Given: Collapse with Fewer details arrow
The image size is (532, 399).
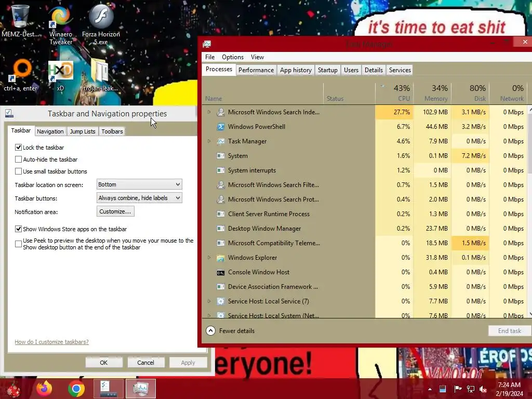Looking at the screenshot, I should pos(211,331).
